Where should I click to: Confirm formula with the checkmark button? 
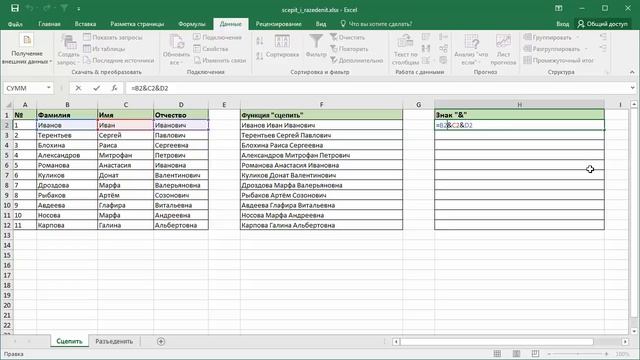(96, 88)
